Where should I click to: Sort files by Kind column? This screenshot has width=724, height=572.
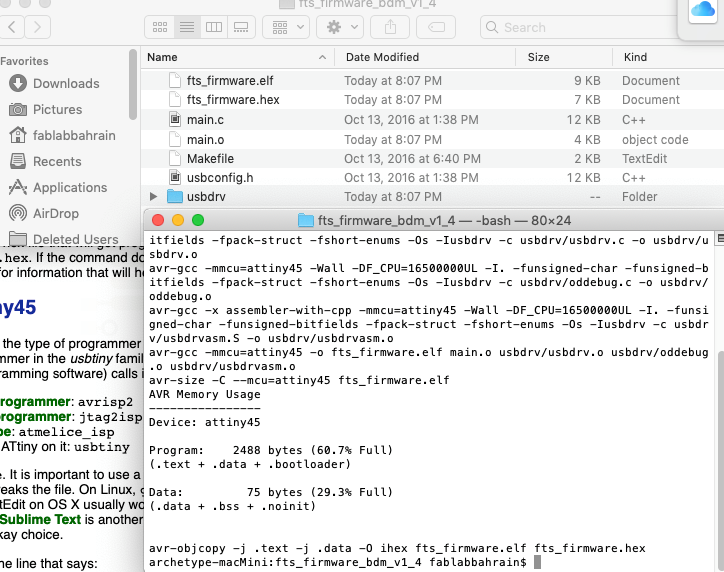pos(668,57)
